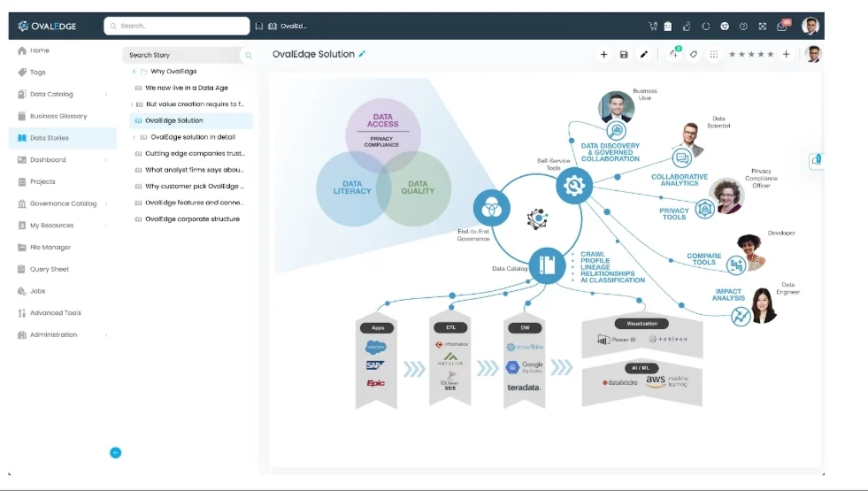Save the story with the floppy disk icon
The height and width of the screenshot is (491, 868).
coord(624,54)
